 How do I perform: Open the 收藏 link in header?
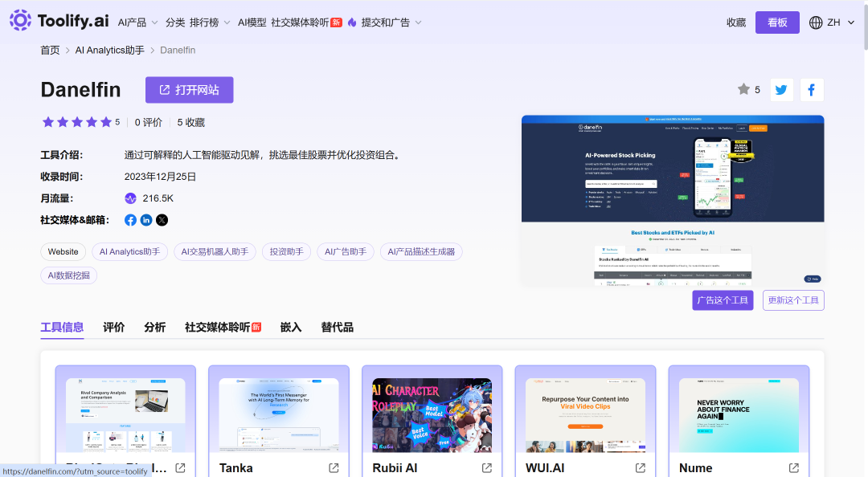(x=736, y=22)
